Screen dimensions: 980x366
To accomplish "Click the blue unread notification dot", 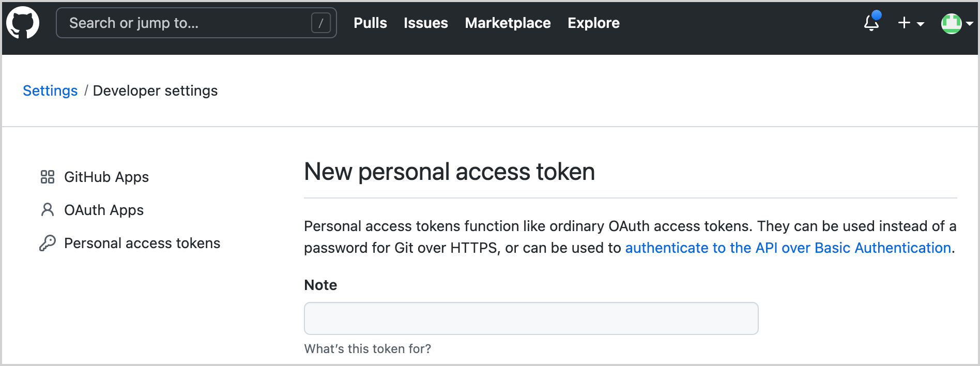I will click(x=877, y=16).
